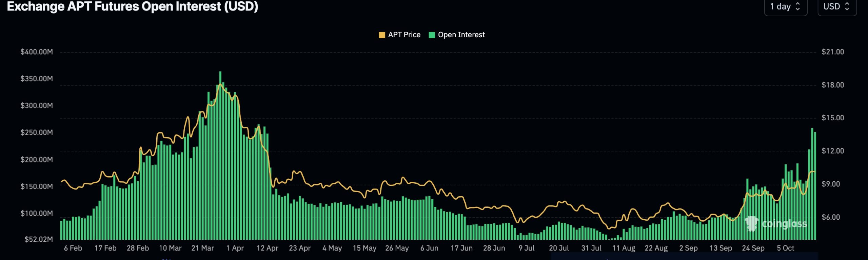Click the 10 Mar date label
868x260 pixels.
click(x=170, y=248)
